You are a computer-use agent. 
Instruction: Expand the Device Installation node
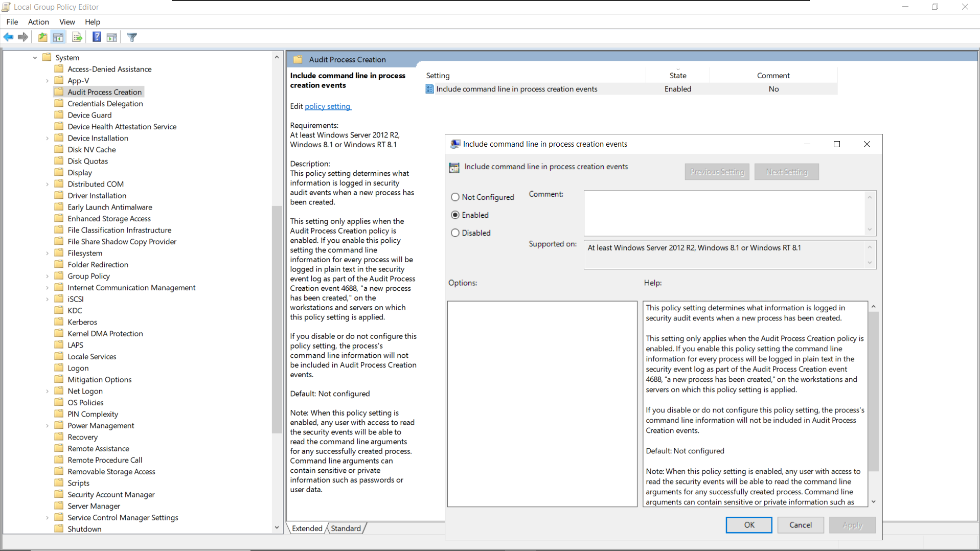47,138
